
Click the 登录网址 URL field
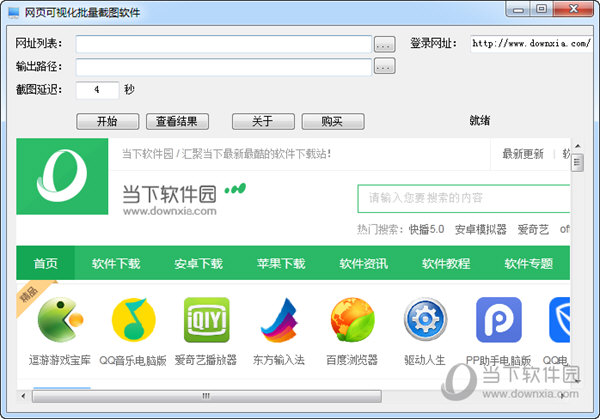coord(531,43)
